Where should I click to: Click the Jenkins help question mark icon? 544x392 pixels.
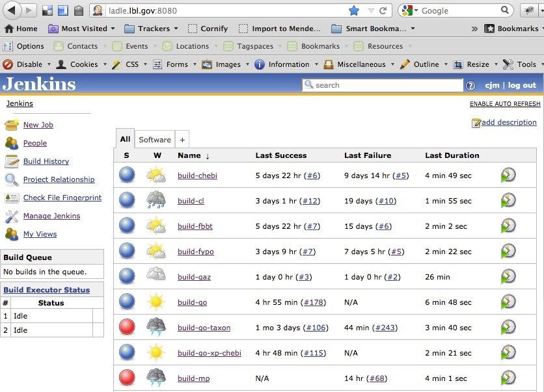click(470, 86)
